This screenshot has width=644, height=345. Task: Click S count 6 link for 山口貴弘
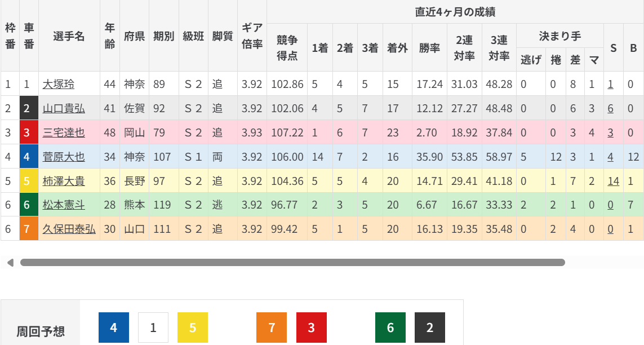point(610,109)
